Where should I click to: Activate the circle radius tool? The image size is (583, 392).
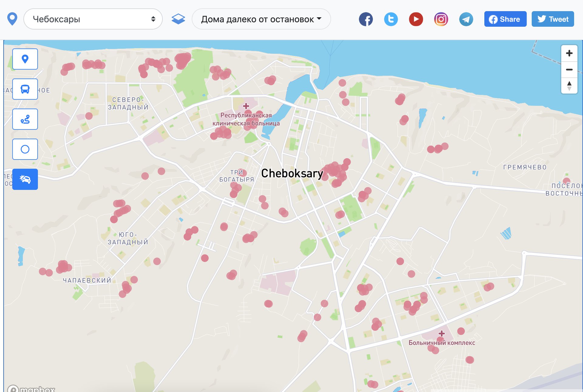[25, 149]
